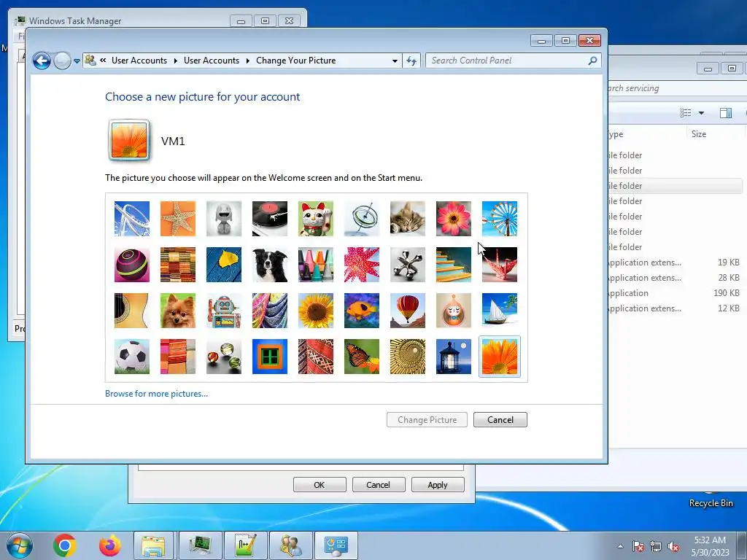Click Cancel in the background dialog
The image size is (747, 560).
(379, 485)
